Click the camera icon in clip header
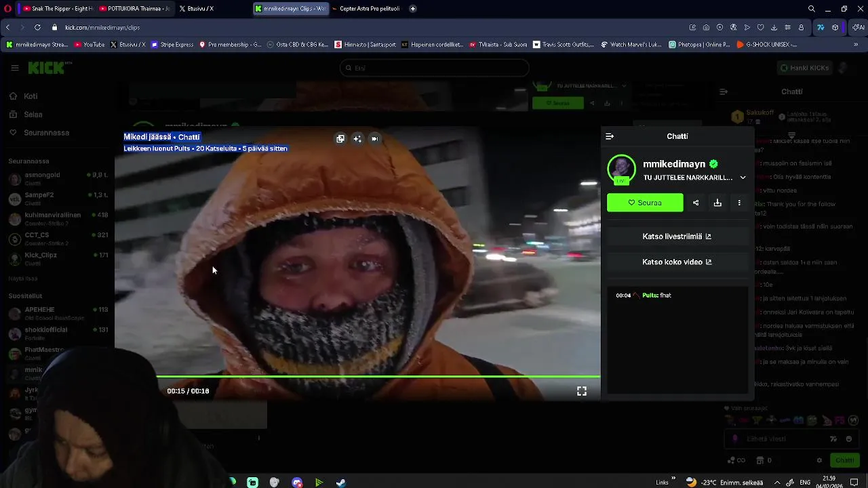The height and width of the screenshot is (488, 868). [374, 138]
